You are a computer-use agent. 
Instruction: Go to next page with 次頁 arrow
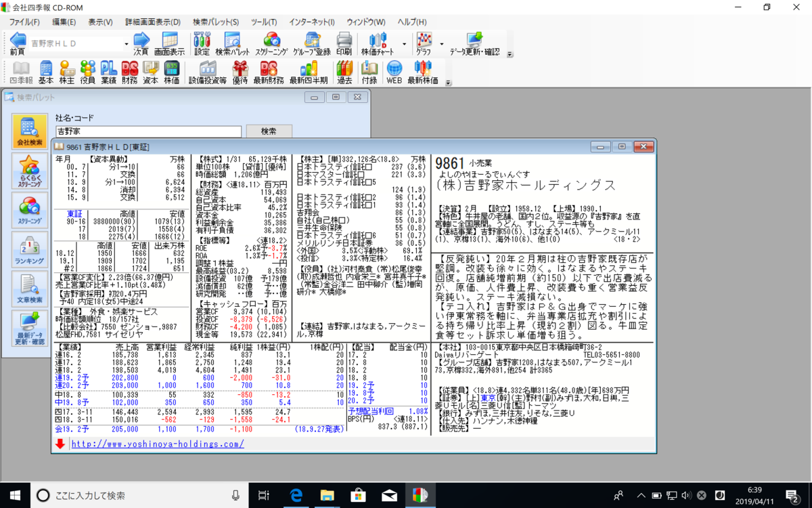pos(141,43)
